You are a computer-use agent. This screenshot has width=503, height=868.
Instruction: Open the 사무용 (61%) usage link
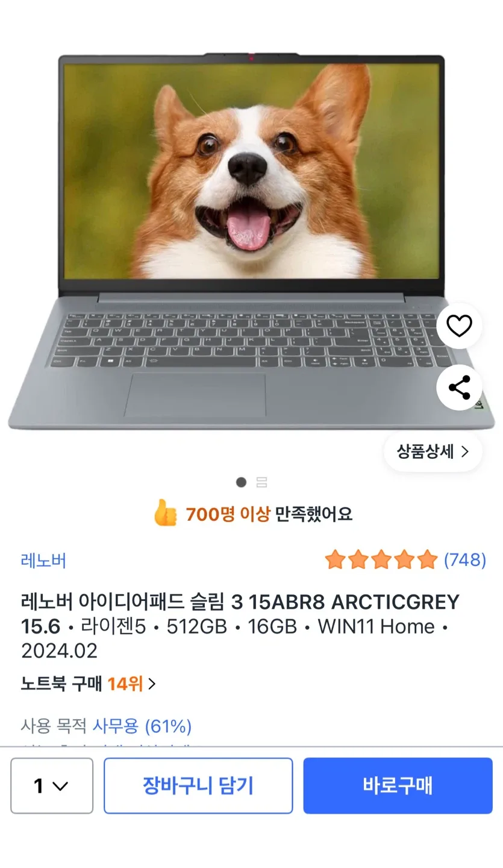[142, 726]
